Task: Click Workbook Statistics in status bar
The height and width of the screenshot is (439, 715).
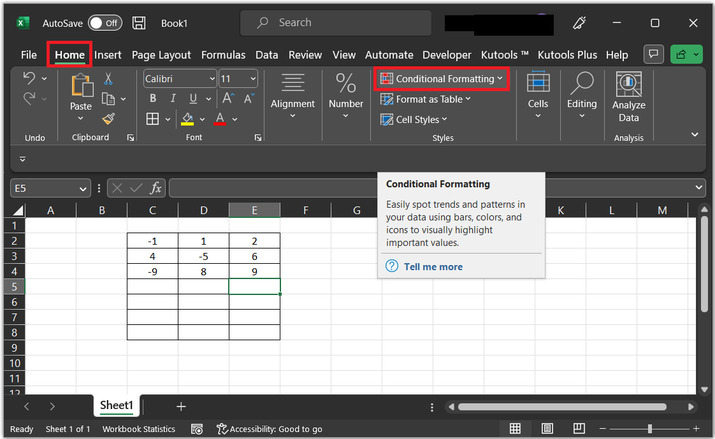Action: (138, 429)
